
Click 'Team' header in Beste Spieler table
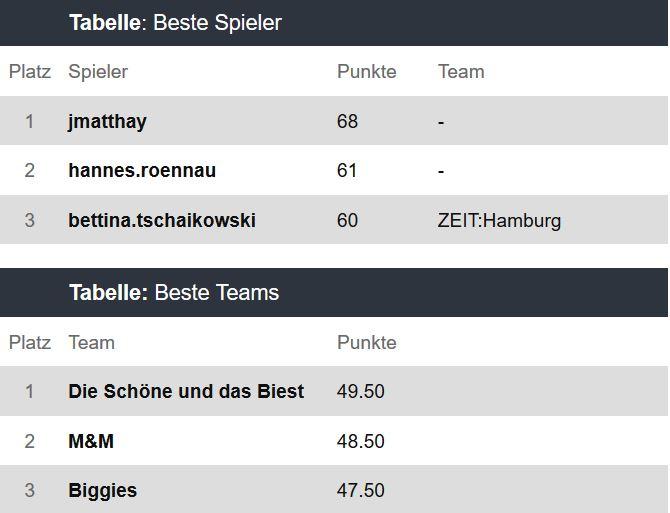pyautogui.click(x=461, y=71)
